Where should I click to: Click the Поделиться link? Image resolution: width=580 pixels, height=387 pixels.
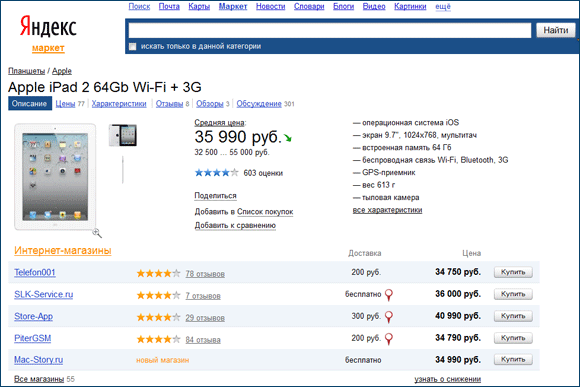pos(215,196)
